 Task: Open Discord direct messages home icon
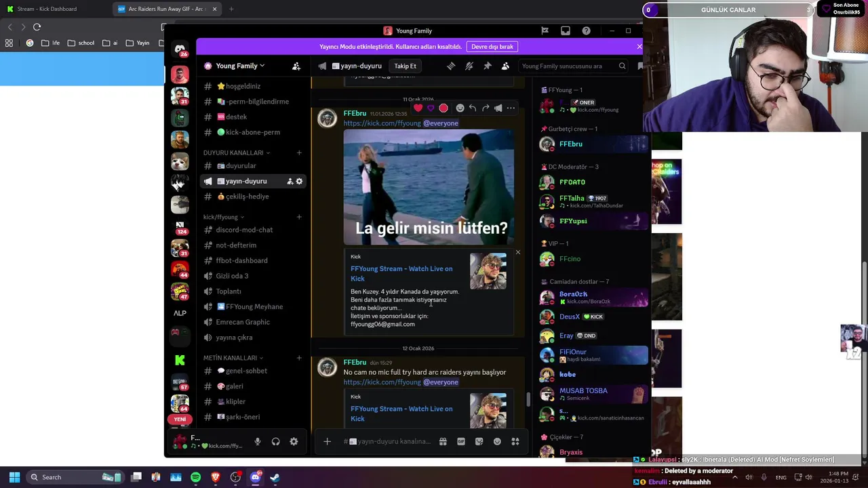click(180, 49)
